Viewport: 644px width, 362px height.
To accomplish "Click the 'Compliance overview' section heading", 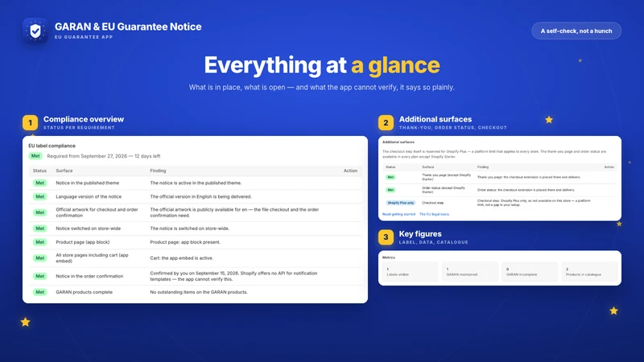I will point(84,119).
